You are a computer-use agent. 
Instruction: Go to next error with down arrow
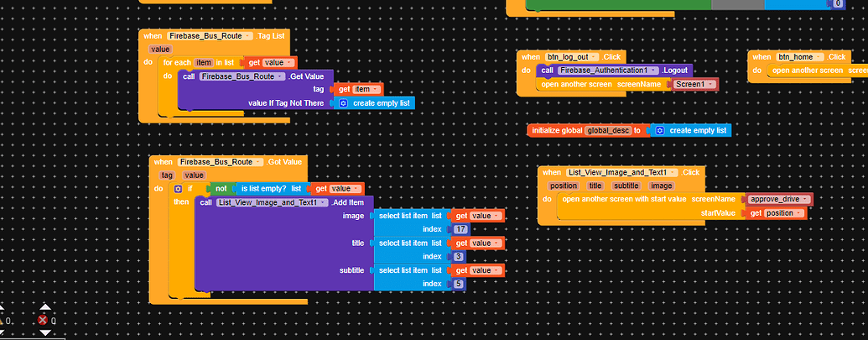coord(45,332)
